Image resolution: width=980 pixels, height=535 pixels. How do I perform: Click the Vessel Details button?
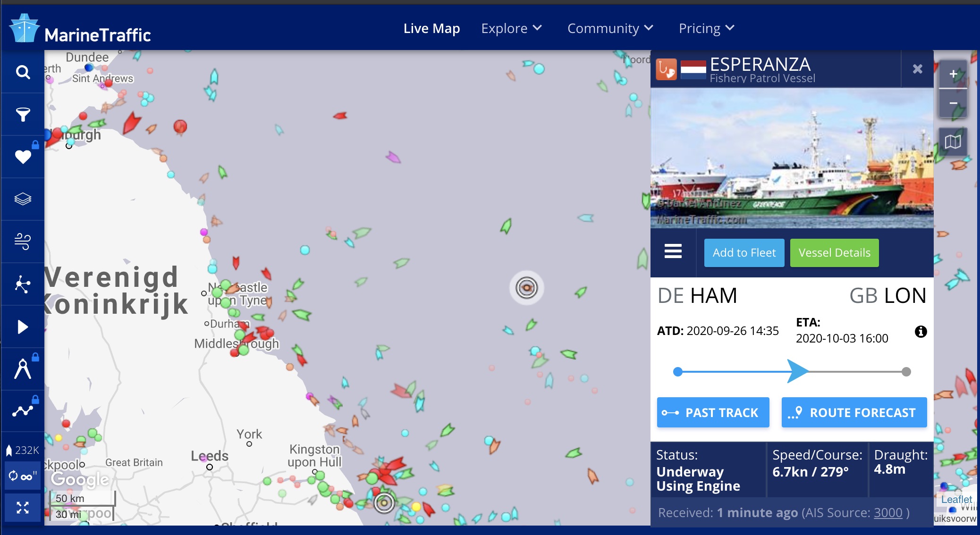(834, 253)
